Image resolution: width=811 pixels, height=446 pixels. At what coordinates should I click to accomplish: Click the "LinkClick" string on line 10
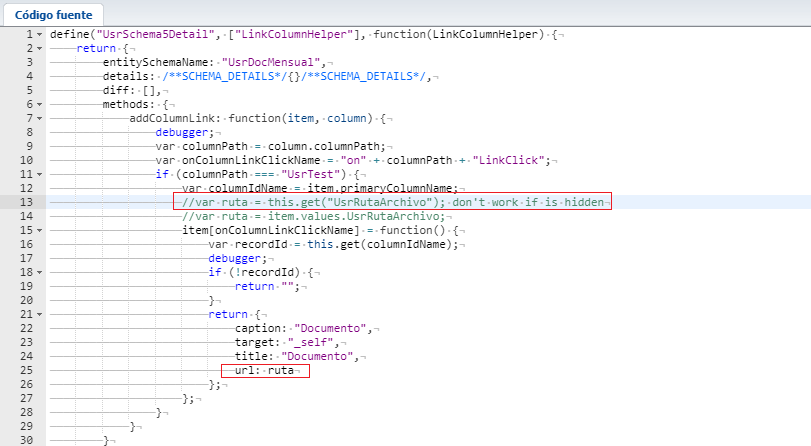[508, 160]
